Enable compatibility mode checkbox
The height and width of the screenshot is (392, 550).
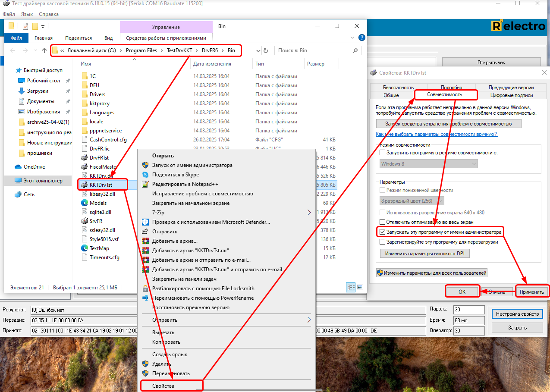(382, 153)
